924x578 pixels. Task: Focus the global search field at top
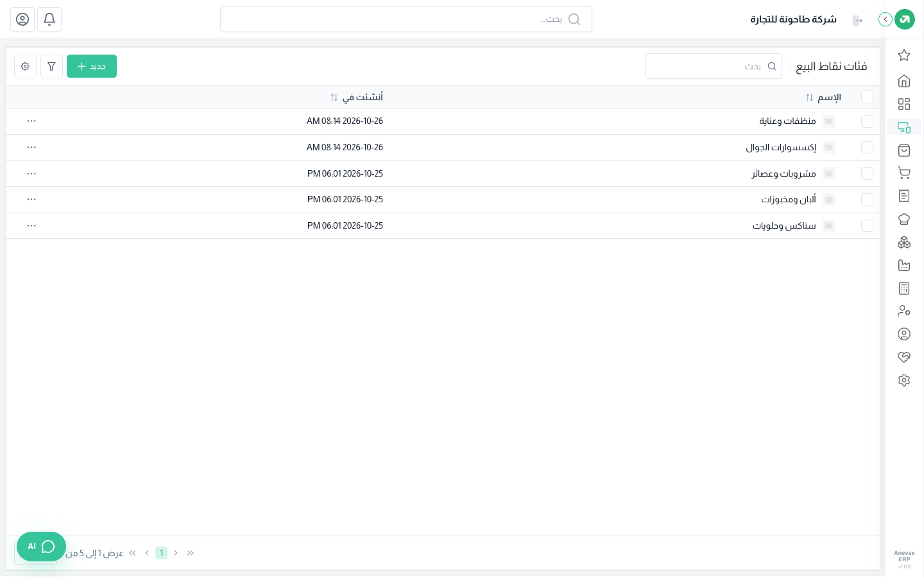coord(406,19)
